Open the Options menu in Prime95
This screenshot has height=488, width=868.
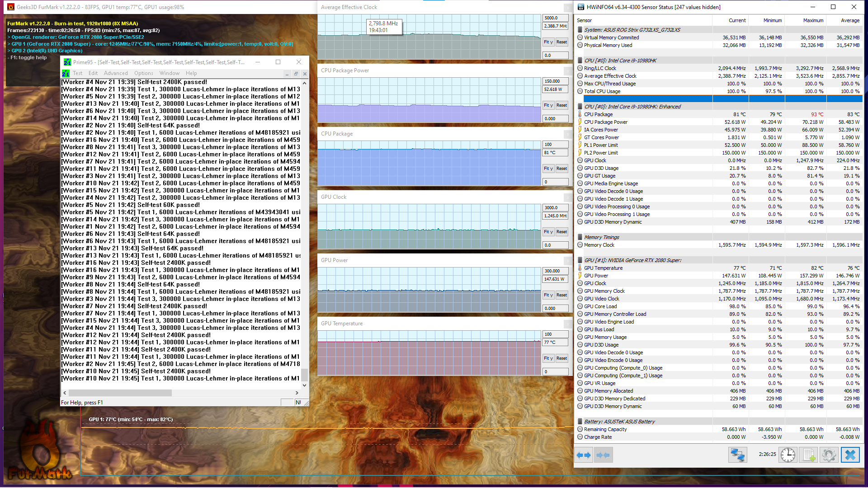[x=144, y=73]
